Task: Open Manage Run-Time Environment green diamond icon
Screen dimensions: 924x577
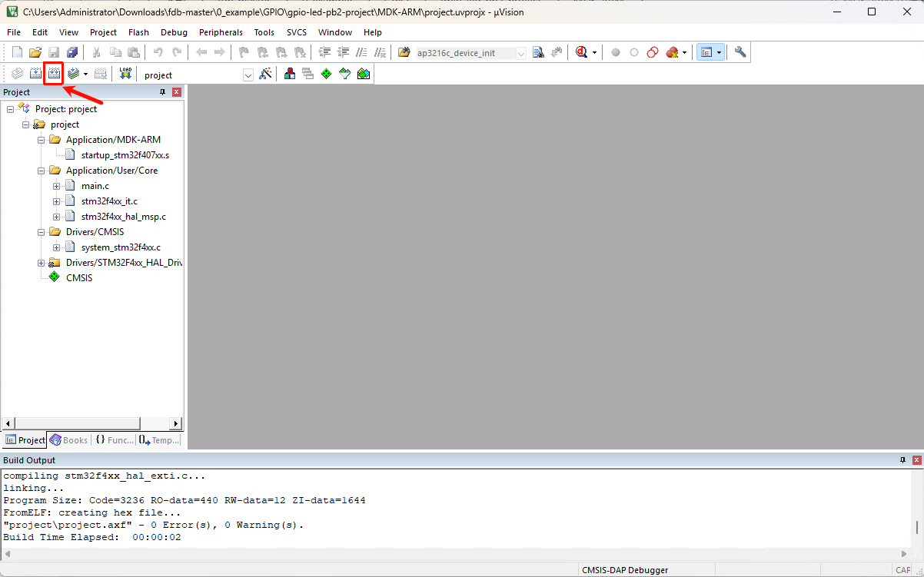Action: (326, 74)
